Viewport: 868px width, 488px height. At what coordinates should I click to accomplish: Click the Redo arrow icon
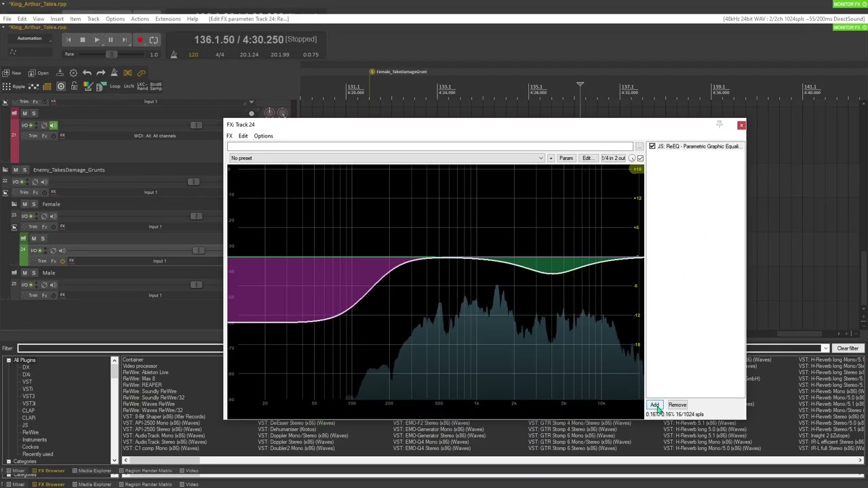[100, 73]
